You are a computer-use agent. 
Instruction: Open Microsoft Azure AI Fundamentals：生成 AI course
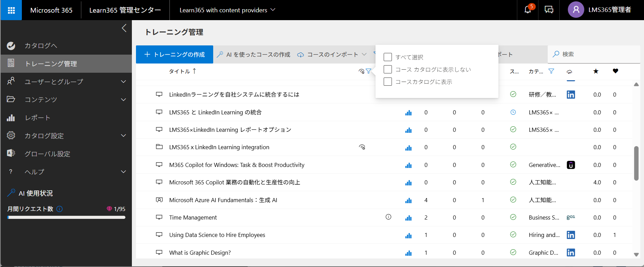[223, 200]
